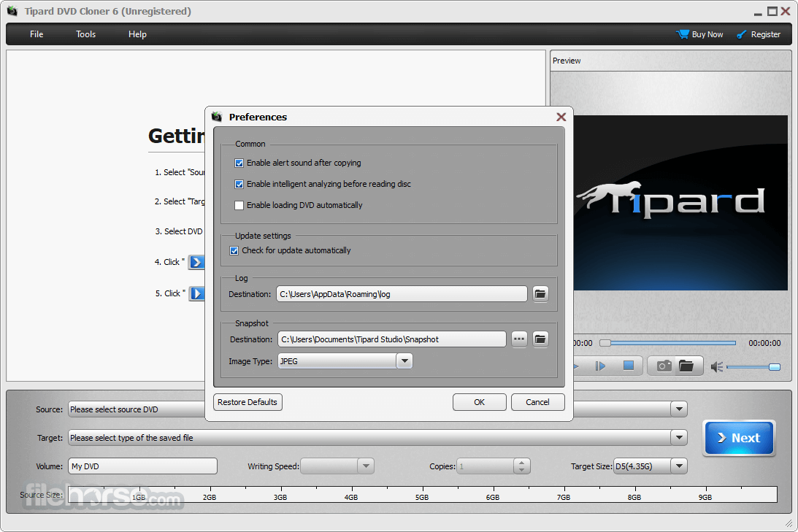This screenshot has height=532, width=798.
Task: Click the Volume name field 'My DVD'
Action: pos(142,466)
